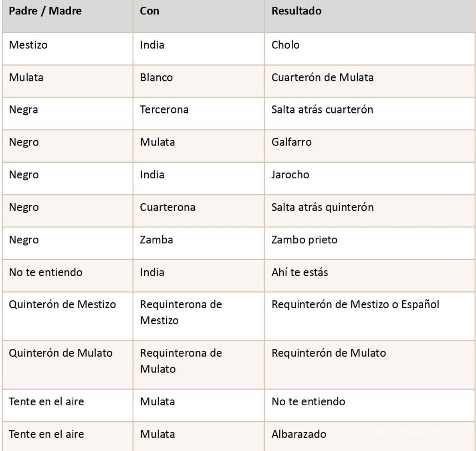476x451 pixels.
Task: Click "Requinterón de Mestizo o Español" cell
Action: coord(355,305)
